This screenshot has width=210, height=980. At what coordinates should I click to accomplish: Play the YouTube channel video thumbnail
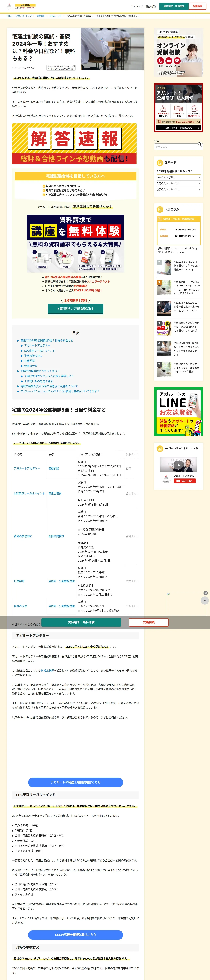coord(178,465)
